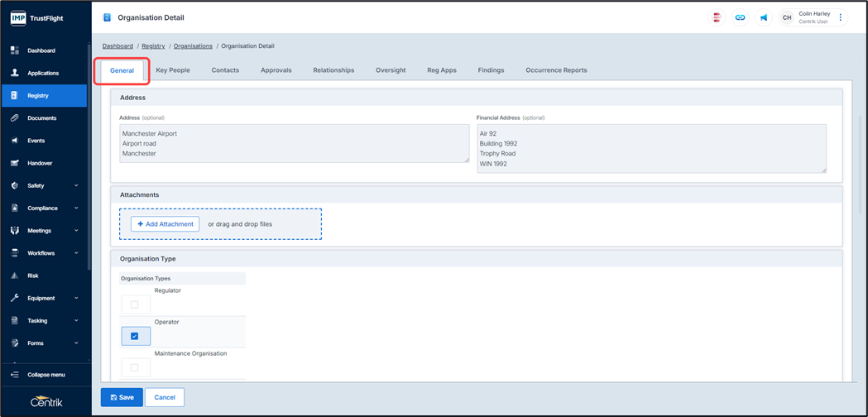
Task: Uncheck the Operator organisation type checkbox
Action: 135,336
